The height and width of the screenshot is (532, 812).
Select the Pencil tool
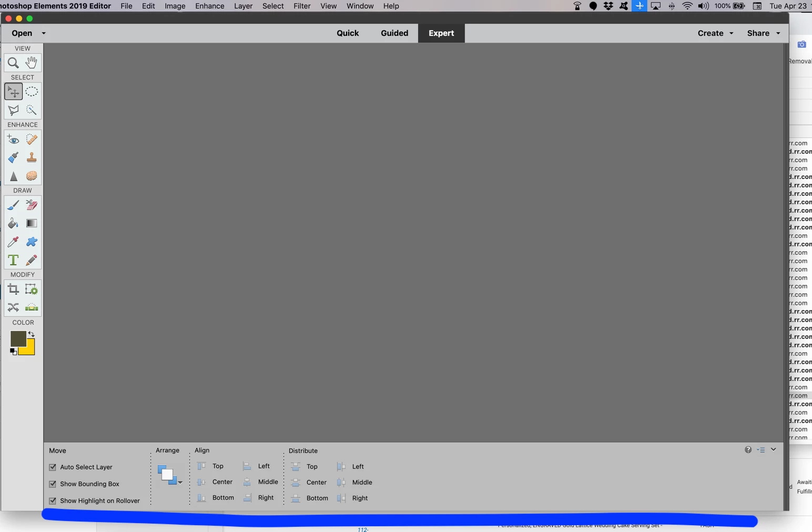coord(32,260)
